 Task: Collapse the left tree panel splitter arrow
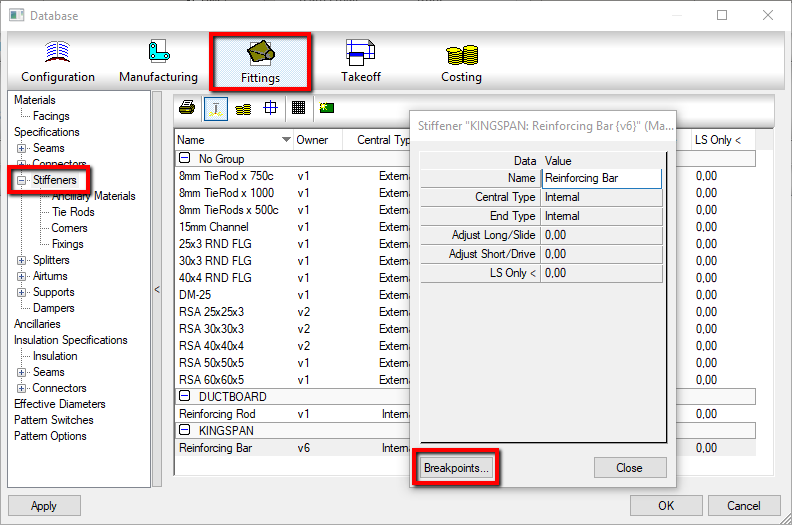click(157, 290)
